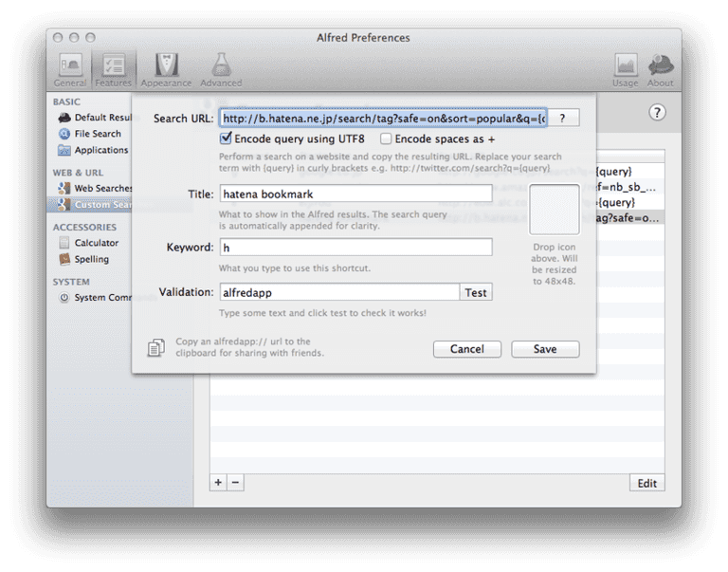Select the list row ending ag?safe=o…
This screenshot has width=728, height=572.
(x=630, y=218)
